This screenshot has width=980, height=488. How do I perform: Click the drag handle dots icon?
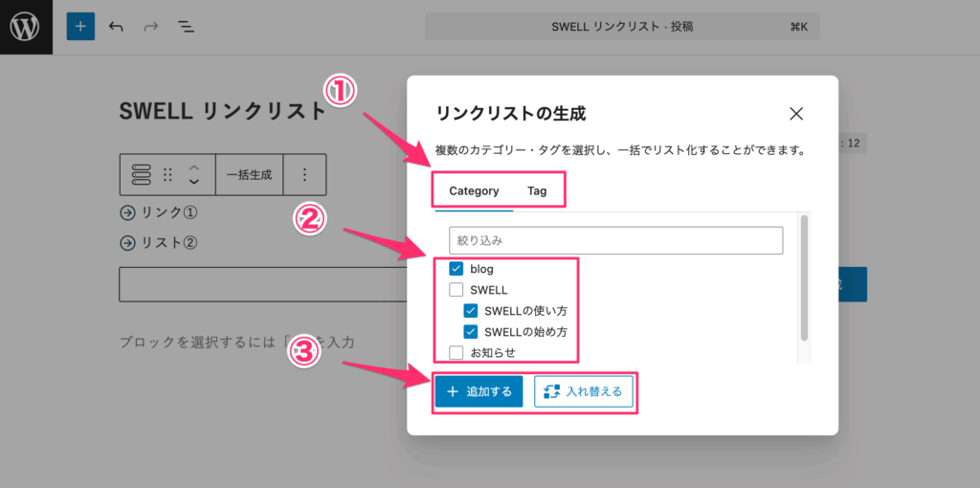168,174
